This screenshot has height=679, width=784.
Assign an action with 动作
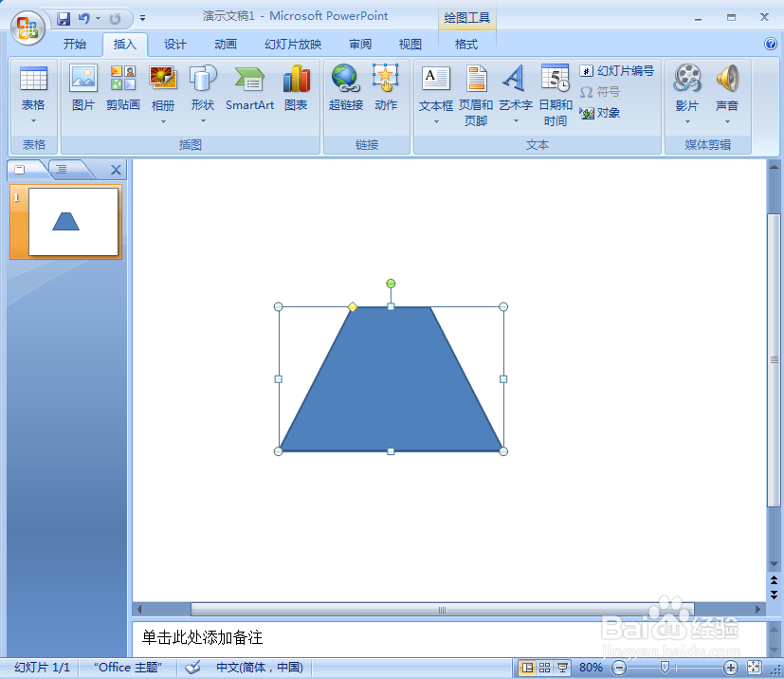point(386,88)
